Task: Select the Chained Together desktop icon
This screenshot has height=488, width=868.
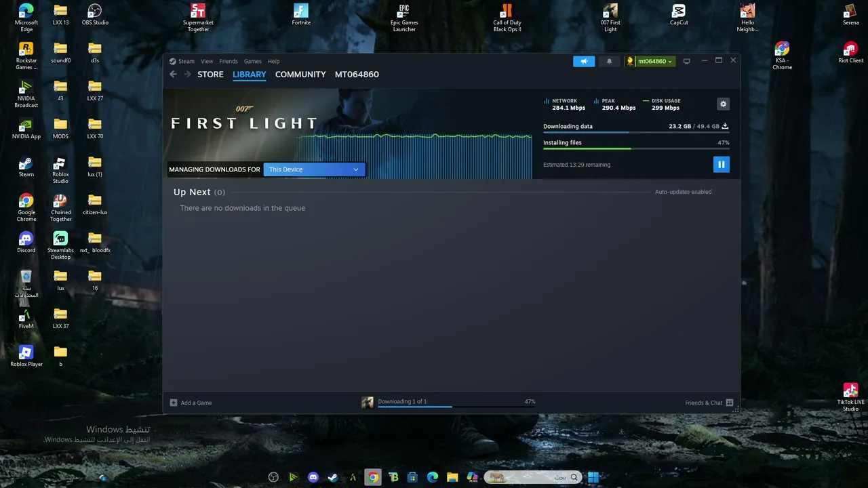Action: pos(60,207)
